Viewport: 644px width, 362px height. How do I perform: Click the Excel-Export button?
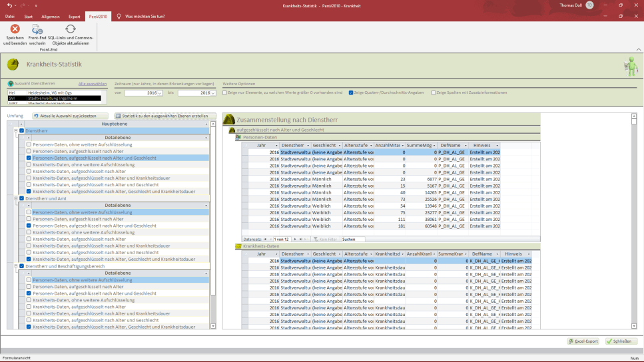pyautogui.click(x=583, y=341)
